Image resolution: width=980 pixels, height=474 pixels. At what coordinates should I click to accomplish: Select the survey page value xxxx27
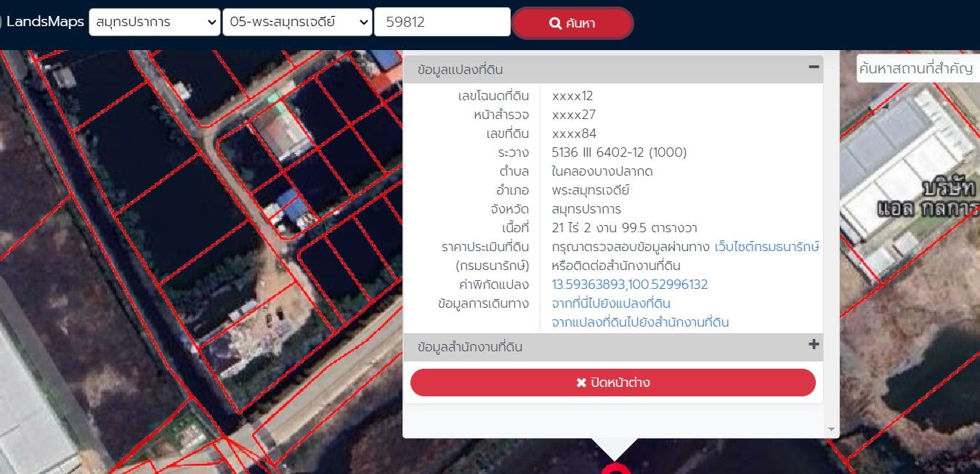pos(574,115)
